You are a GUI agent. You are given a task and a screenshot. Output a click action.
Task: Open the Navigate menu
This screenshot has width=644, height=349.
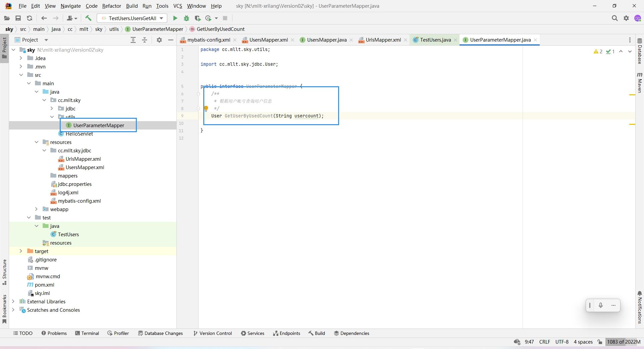point(70,6)
